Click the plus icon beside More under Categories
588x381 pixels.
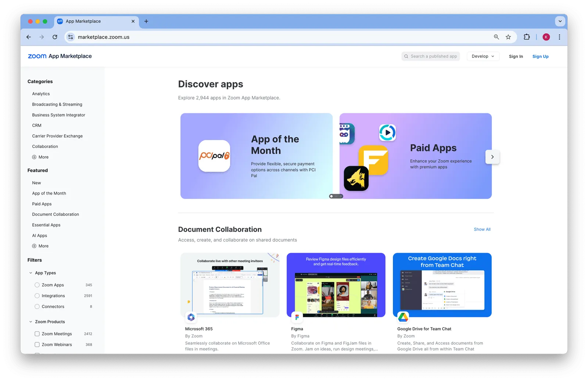coord(34,157)
